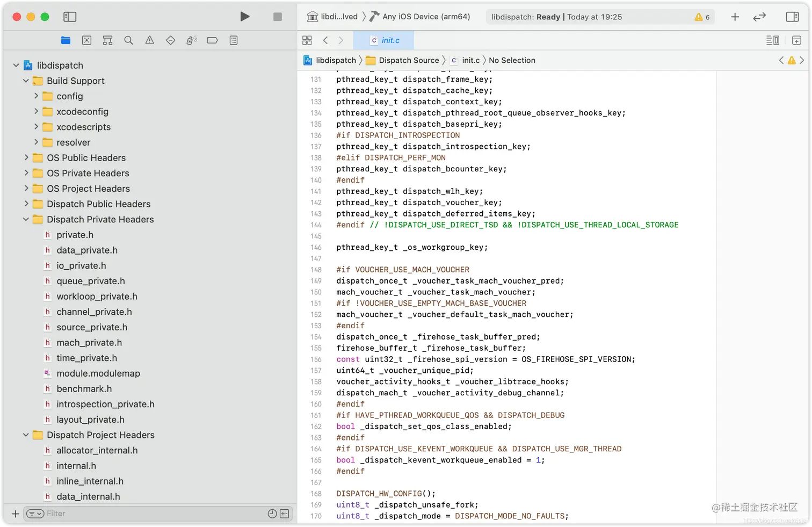Go forward in editor history
812x527 pixels.
(x=341, y=40)
